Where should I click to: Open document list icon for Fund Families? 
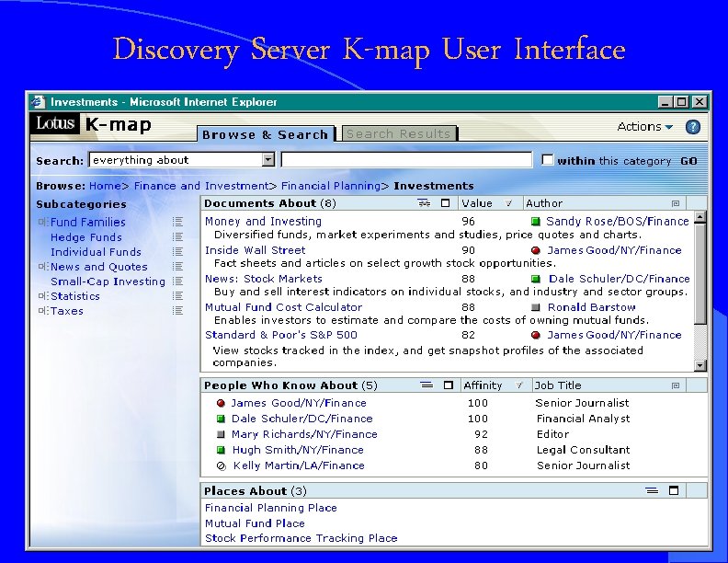(x=177, y=222)
